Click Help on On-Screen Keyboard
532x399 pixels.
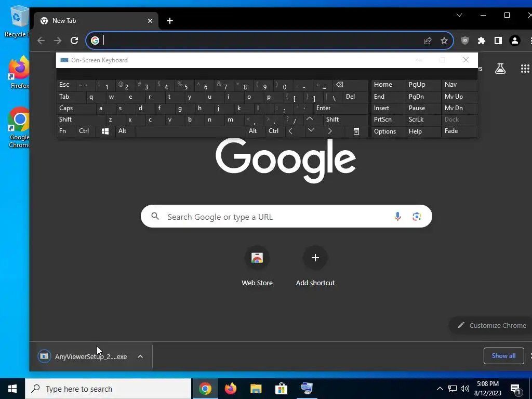pos(423,131)
